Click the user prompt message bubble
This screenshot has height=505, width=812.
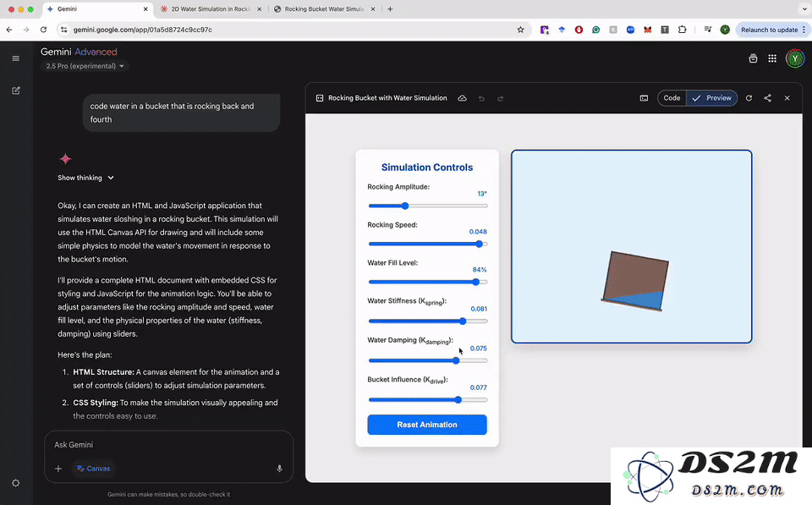(181, 113)
